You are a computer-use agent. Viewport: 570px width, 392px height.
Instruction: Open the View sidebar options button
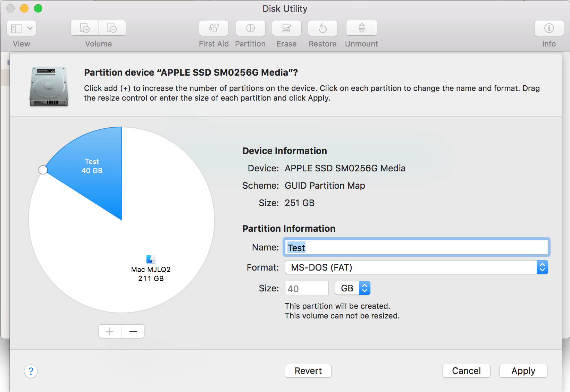22,28
